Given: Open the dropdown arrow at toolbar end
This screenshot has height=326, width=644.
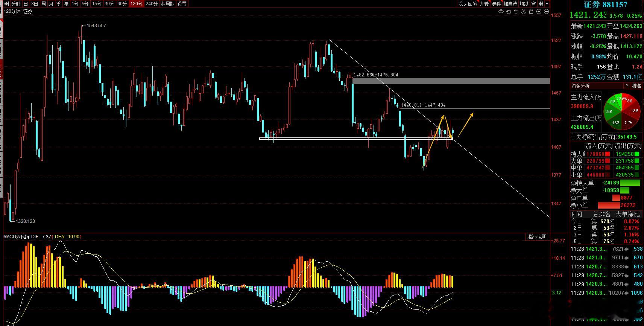Looking at the screenshot, I should pyautogui.click(x=547, y=4).
